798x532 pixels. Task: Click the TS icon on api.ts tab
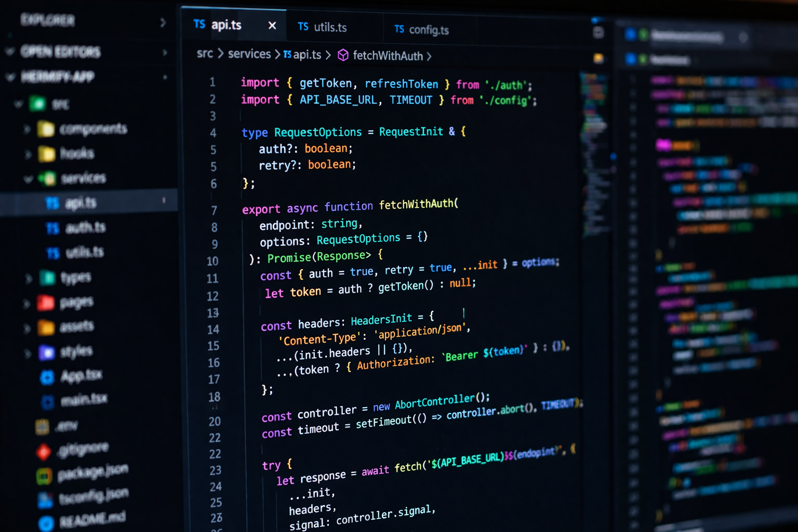(199, 24)
